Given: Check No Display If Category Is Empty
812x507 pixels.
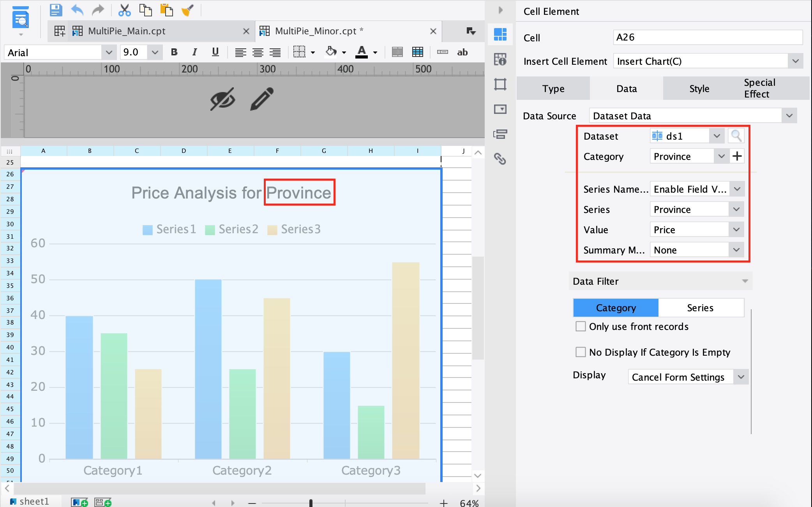Looking at the screenshot, I should click(581, 352).
